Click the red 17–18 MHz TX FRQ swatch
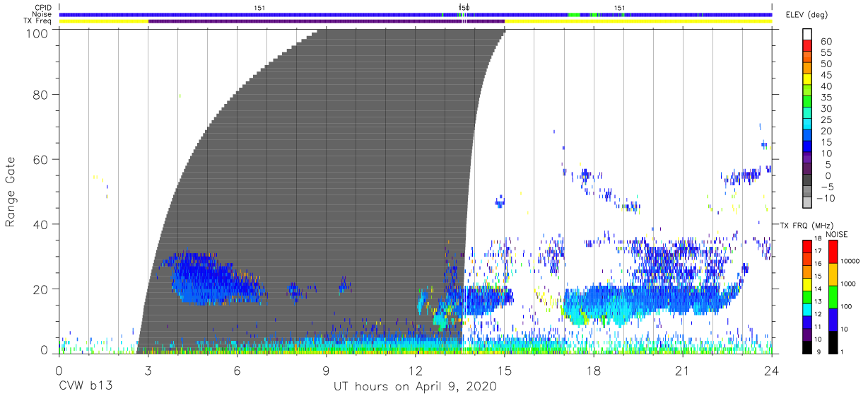The height and width of the screenshot is (401, 868). tap(807, 245)
